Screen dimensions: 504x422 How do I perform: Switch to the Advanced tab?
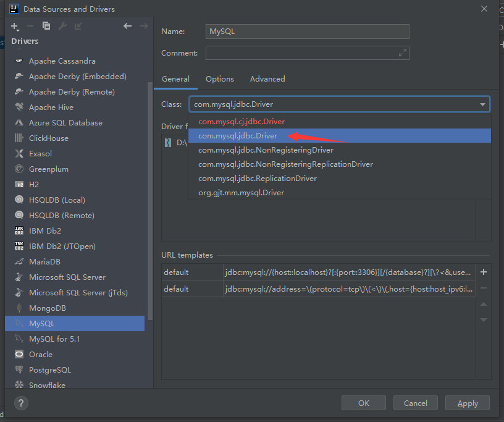click(x=267, y=79)
